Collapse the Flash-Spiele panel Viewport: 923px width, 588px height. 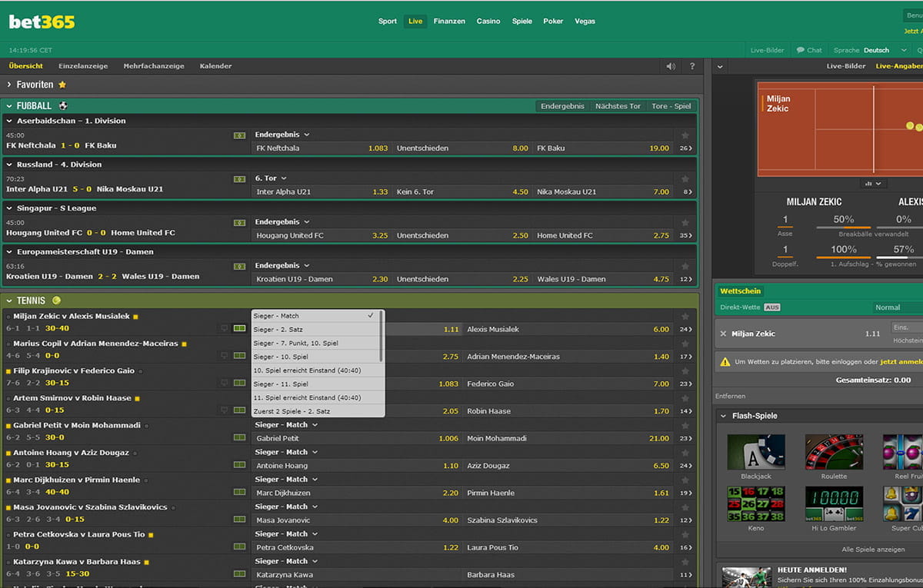click(723, 416)
